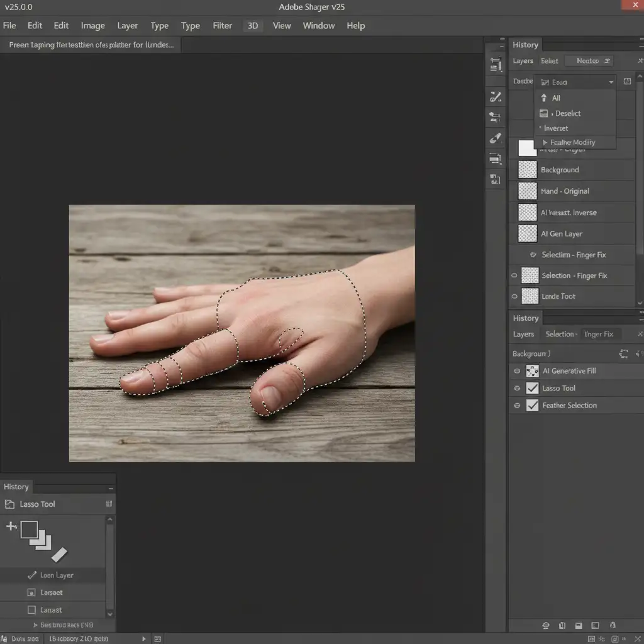Screen dimensions: 644x644
Task: Choose Deselect from the dropdown list
Action: click(x=567, y=114)
